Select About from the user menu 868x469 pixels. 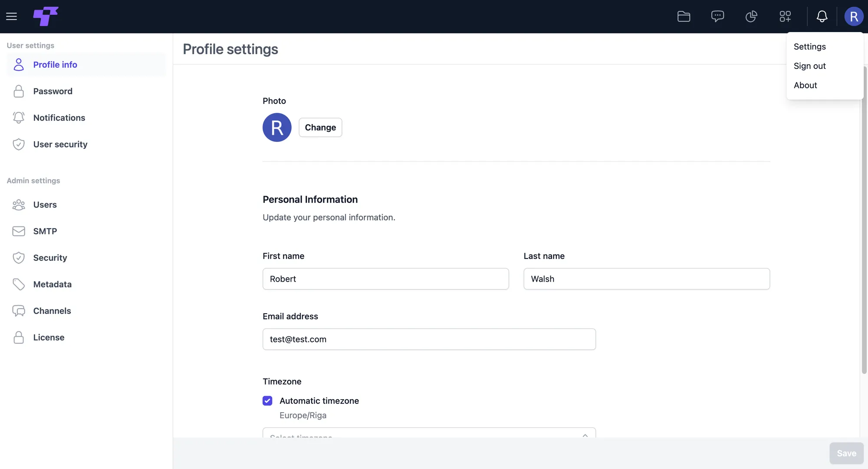pos(806,85)
